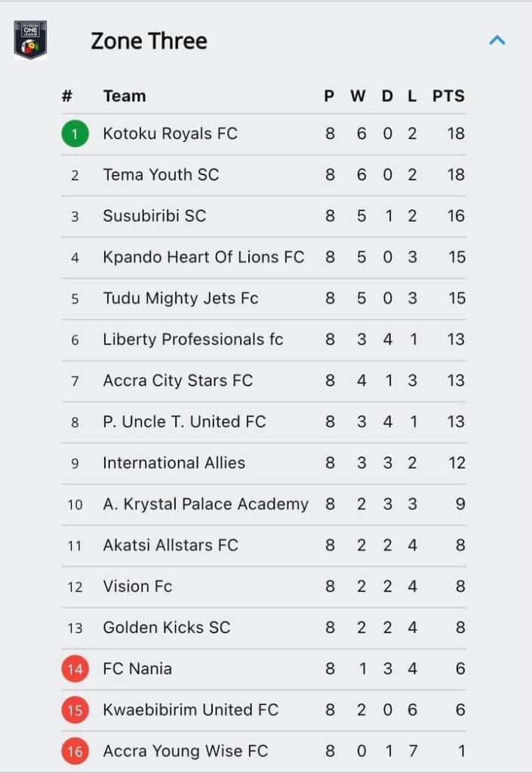Select the Zone Three heading
The image size is (532, 773).
tap(149, 41)
